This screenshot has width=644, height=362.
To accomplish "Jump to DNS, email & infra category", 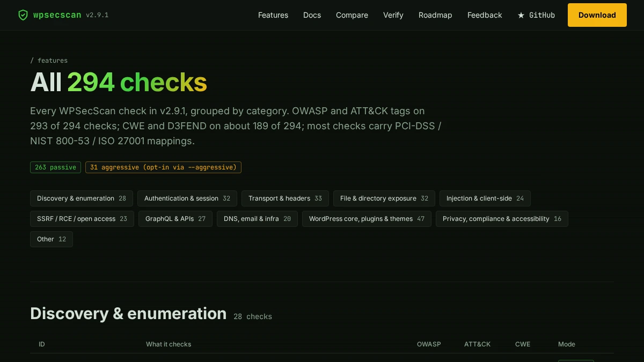I will (257, 219).
